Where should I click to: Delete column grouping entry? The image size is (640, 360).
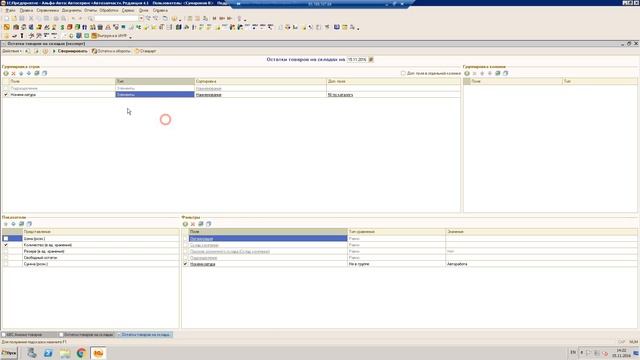click(475, 73)
